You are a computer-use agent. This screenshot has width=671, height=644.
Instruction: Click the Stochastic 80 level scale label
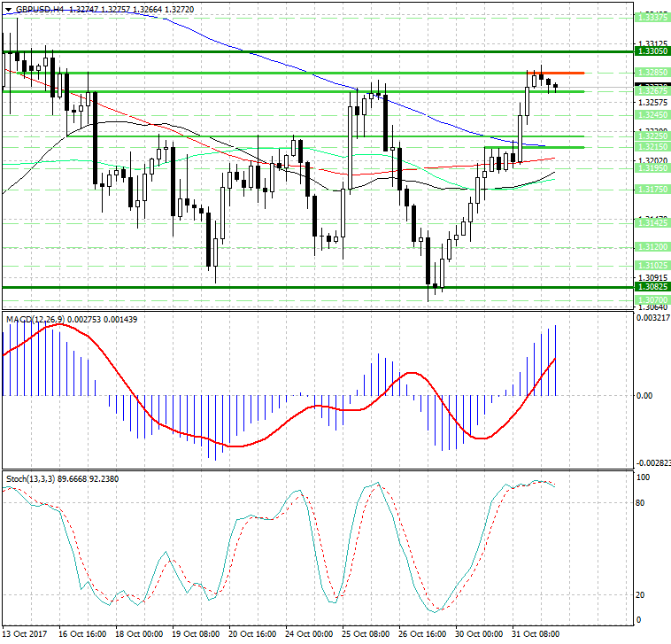coord(643,503)
